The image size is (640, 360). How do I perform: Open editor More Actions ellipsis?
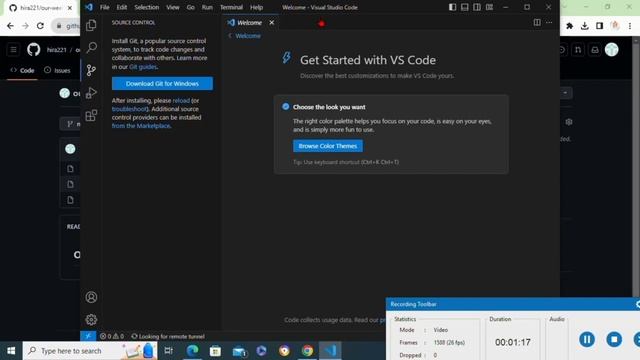coord(549,22)
